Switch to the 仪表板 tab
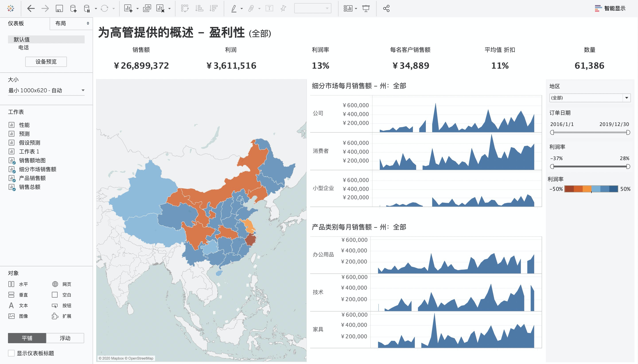The height and width of the screenshot is (364, 638). (16, 23)
